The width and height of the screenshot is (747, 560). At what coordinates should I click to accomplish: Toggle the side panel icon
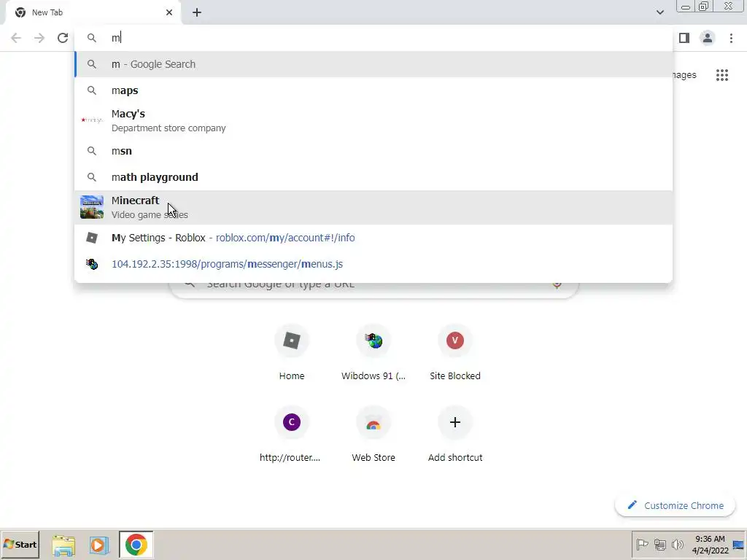tap(684, 38)
